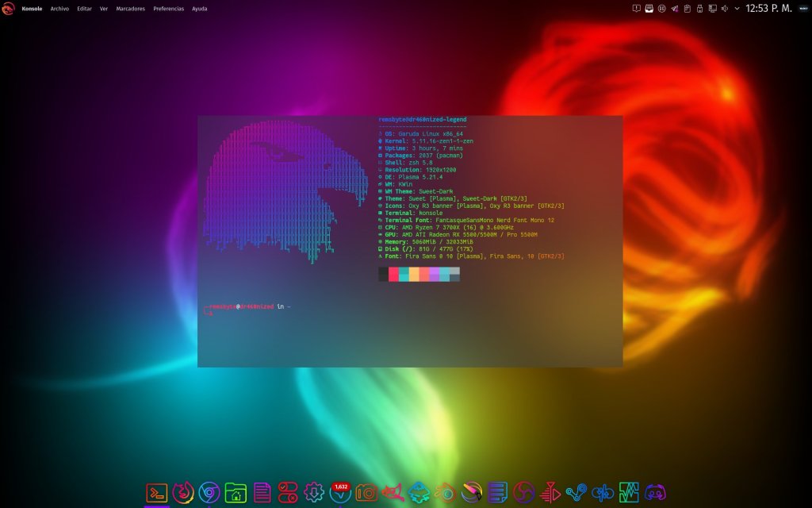The height and width of the screenshot is (508, 812).
Task: Open OBS Studio from the dock
Action: (x=523, y=493)
